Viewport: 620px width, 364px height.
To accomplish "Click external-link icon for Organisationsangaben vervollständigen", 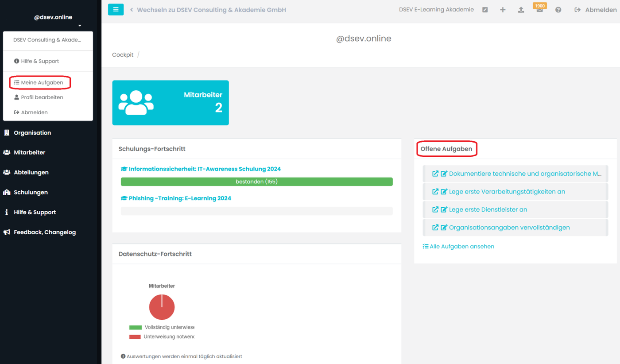I will (x=435, y=228).
